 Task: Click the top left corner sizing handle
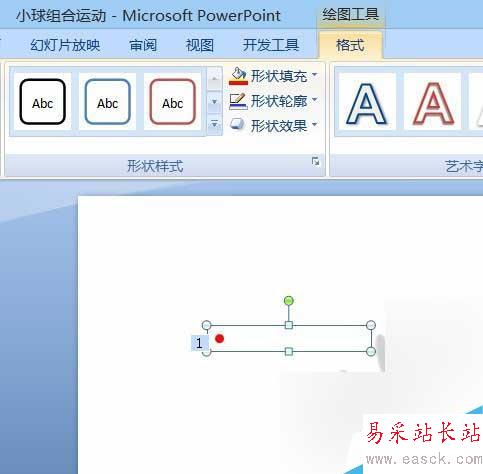[x=206, y=325]
